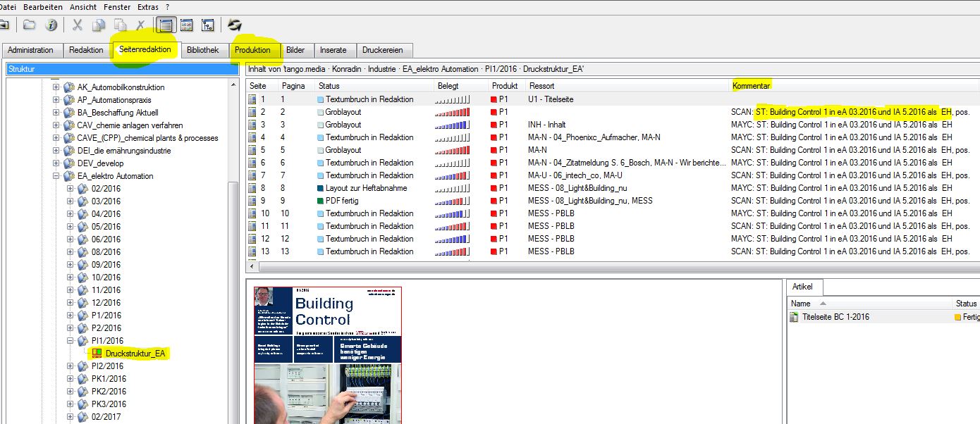This screenshot has width=980, height=424.
Task: Click the copy toolbar icon
Action: tap(99, 25)
